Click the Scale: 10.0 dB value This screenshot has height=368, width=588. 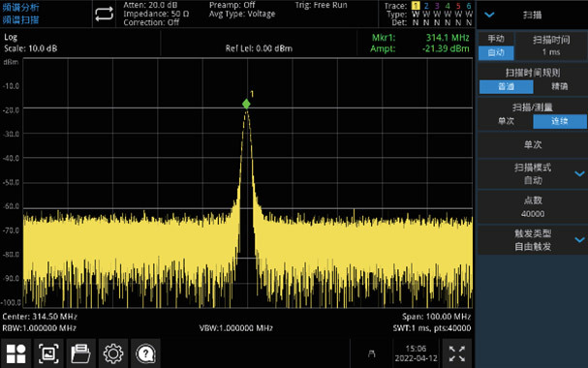[x=31, y=48]
